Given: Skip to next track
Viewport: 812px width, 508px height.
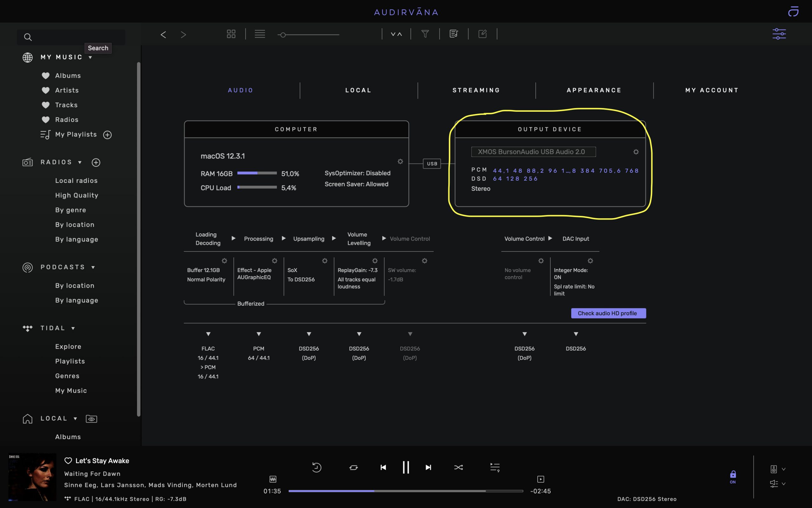Looking at the screenshot, I should point(428,467).
